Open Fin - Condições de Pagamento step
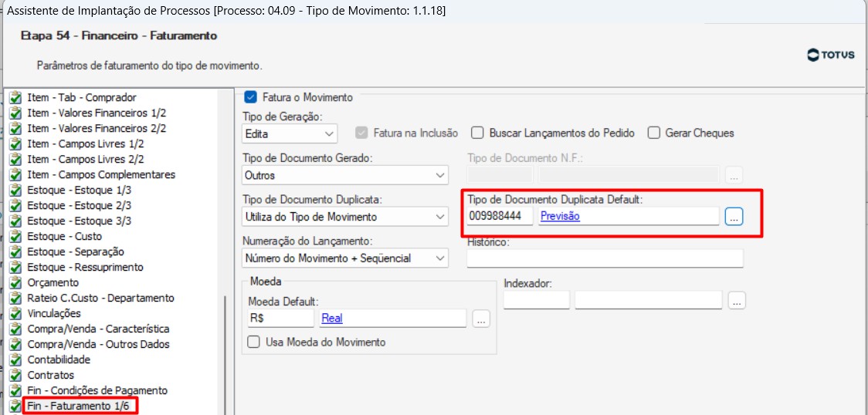Image resolution: width=868 pixels, height=415 pixels. (97, 391)
